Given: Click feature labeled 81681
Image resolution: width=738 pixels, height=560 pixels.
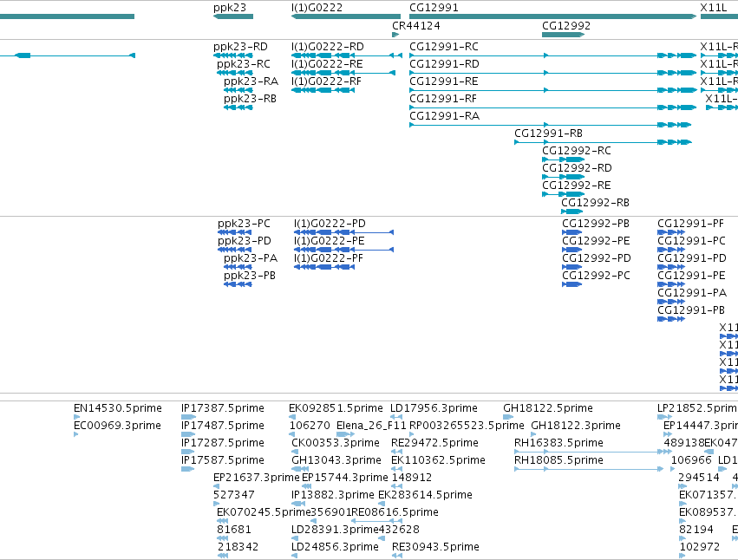Looking at the screenshot, I should (x=223, y=538).
